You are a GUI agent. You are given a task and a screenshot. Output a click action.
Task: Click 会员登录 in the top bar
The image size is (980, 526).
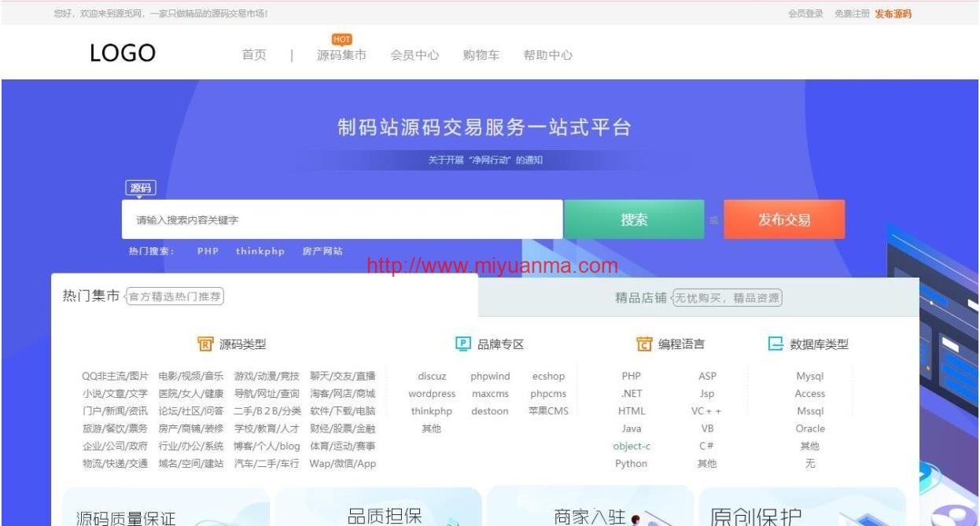[x=805, y=13]
